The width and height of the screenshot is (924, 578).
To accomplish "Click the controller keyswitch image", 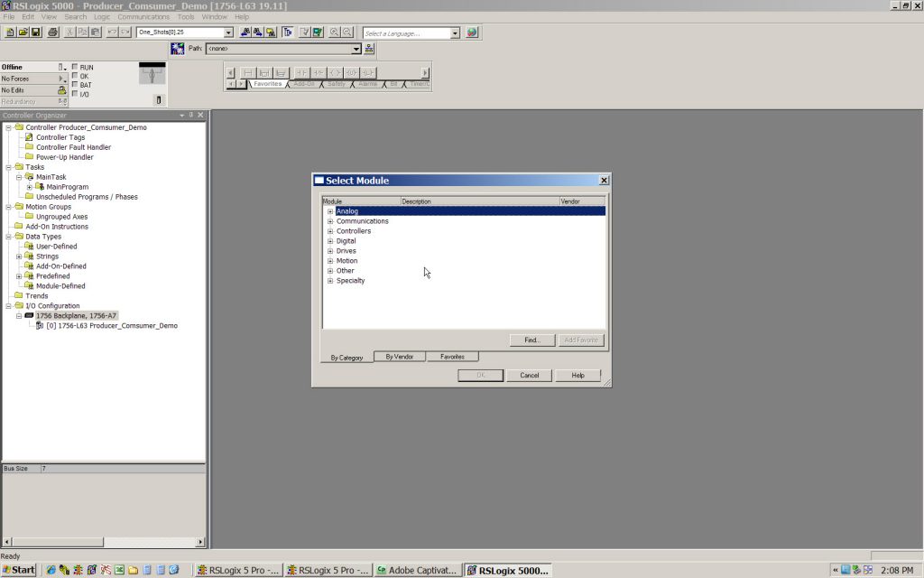I will pos(152,74).
